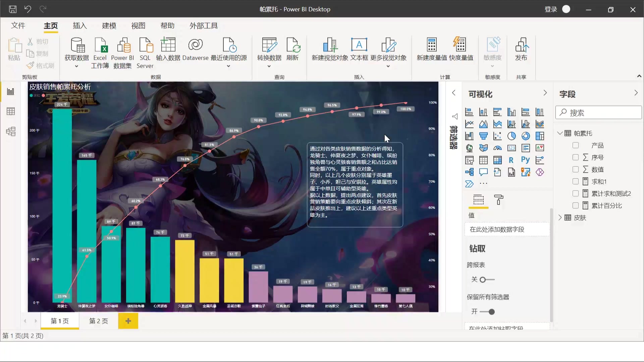The image size is (644, 362).
Task: Toggle the 保留所有筛选器 switch
Action: [x=487, y=312]
